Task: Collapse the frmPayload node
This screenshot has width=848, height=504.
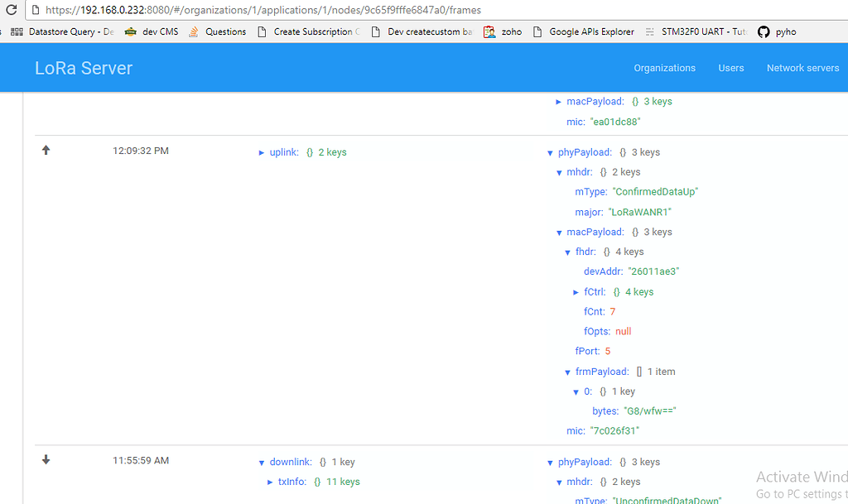Action: [x=567, y=371]
